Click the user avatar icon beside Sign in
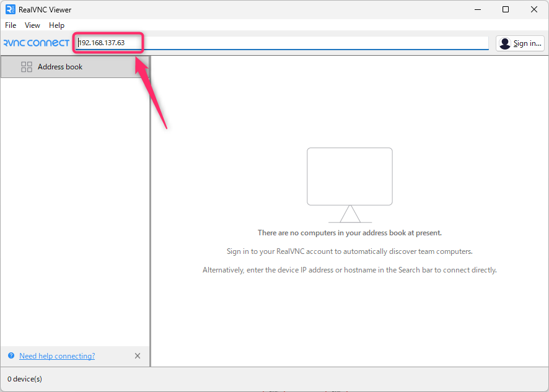 click(505, 43)
